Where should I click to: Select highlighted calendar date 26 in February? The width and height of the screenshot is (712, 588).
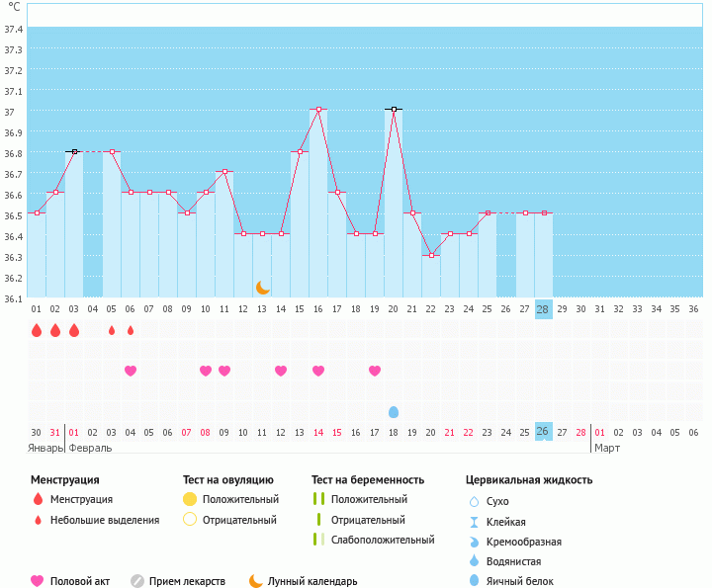(x=543, y=432)
